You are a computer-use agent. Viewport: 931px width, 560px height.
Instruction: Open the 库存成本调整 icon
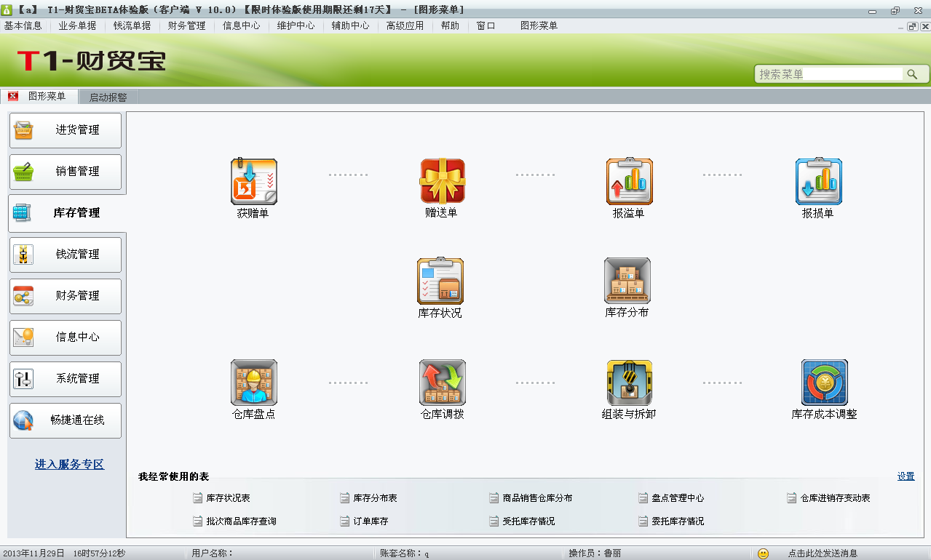click(824, 383)
